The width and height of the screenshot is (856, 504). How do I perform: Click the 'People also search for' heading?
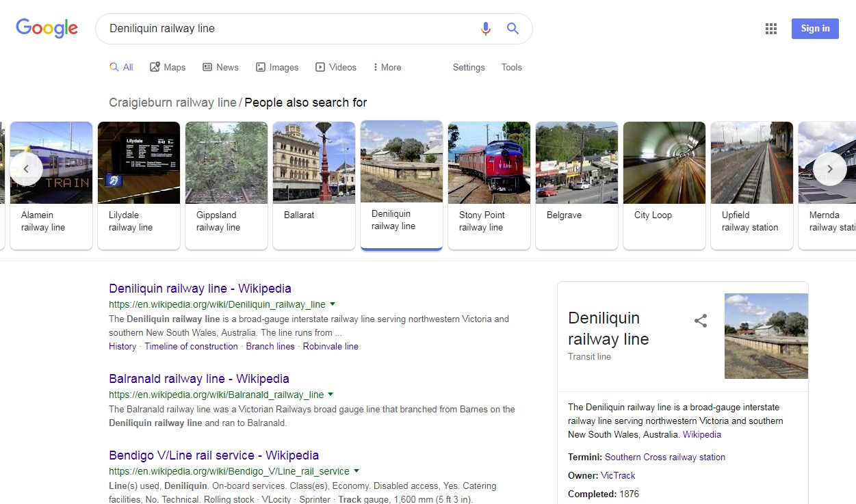tap(306, 103)
